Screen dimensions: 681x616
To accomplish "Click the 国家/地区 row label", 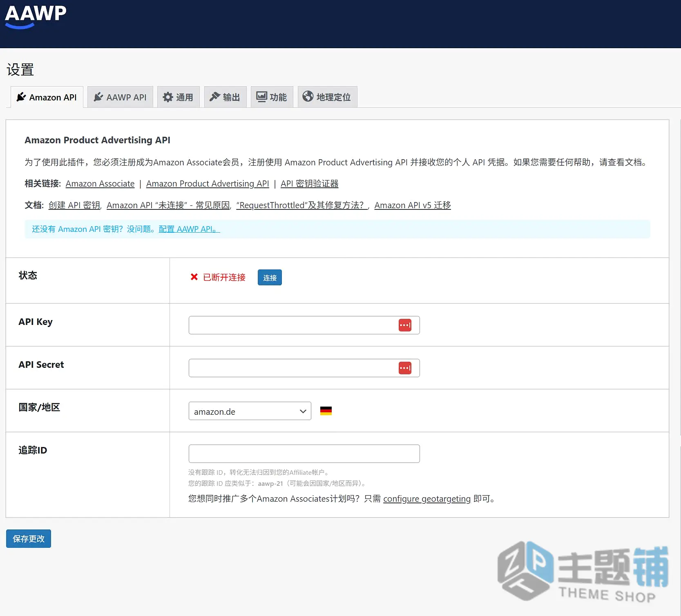I will point(39,407).
